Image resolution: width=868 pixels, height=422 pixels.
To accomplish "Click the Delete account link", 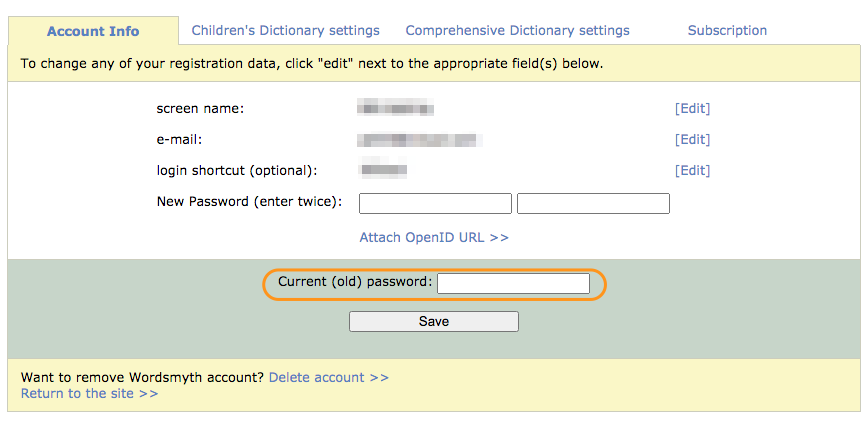I will [x=328, y=378].
